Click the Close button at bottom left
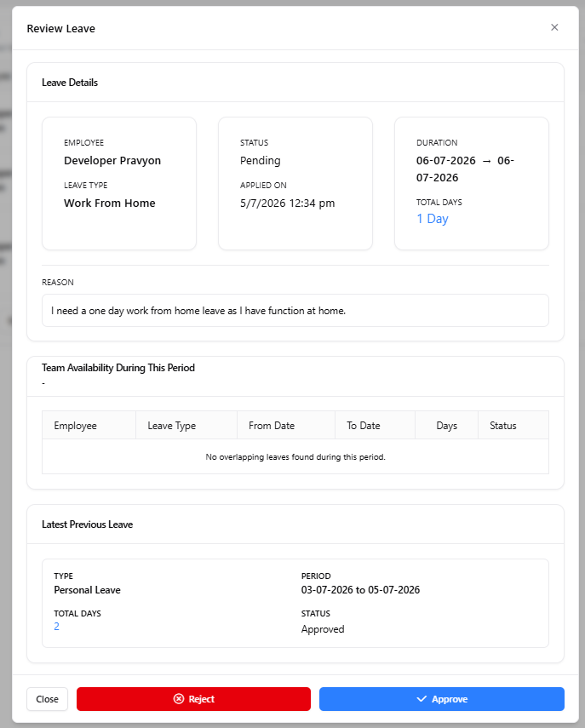 pyautogui.click(x=48, y=699)
